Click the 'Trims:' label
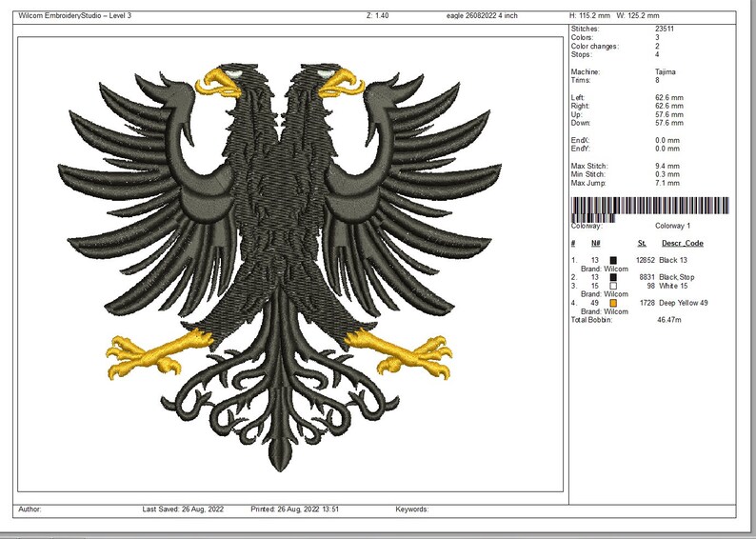 tap(581, 80)
